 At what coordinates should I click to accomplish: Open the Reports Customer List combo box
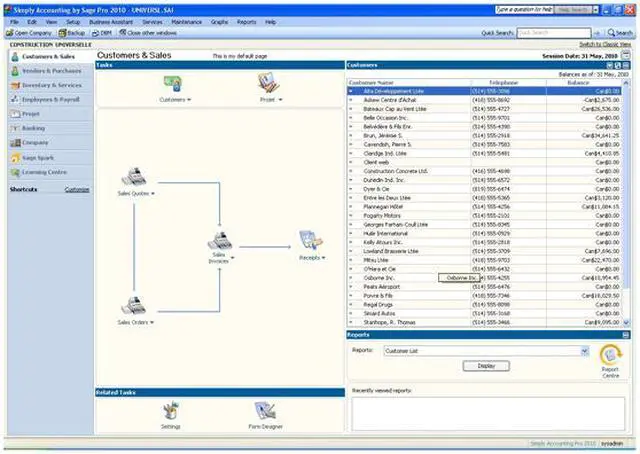[x=486, y=351]
